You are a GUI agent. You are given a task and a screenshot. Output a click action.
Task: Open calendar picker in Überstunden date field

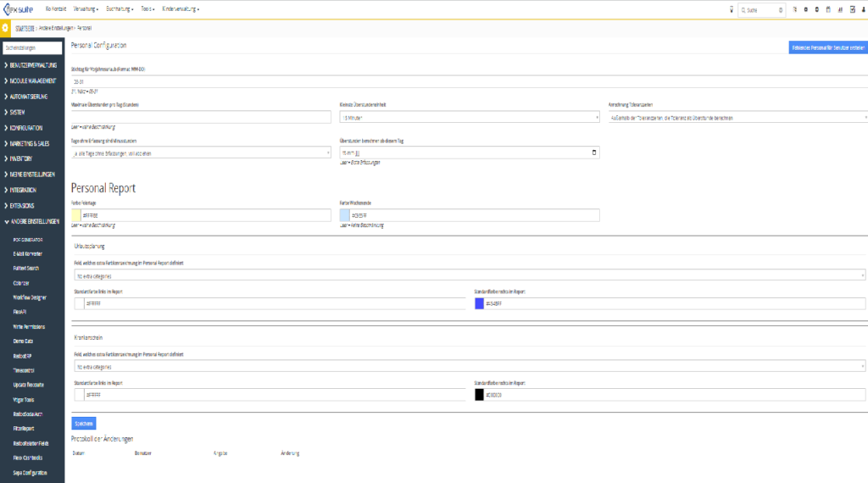coord(594,153)
